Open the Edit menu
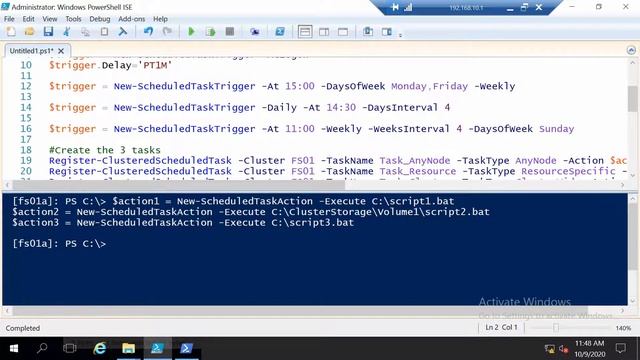This screenshot has height=360, width=640. (28, 19)
